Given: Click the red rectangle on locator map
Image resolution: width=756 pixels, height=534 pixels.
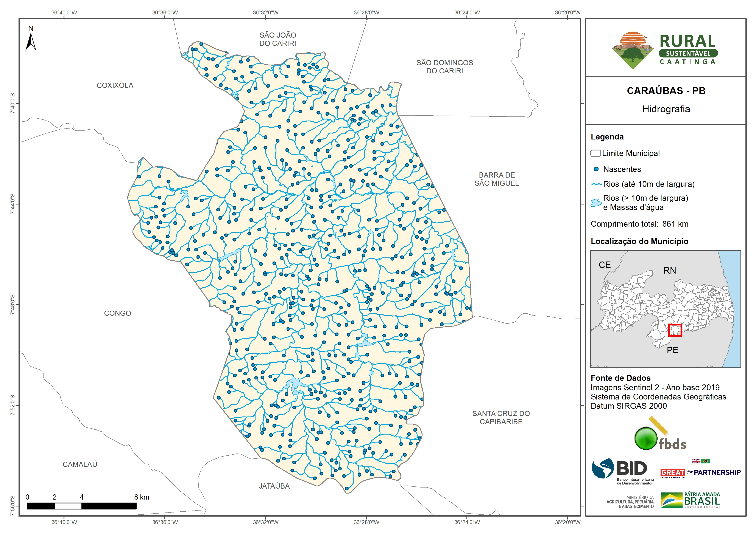Looking at the screenshot, I should click(x=675, y=330).
